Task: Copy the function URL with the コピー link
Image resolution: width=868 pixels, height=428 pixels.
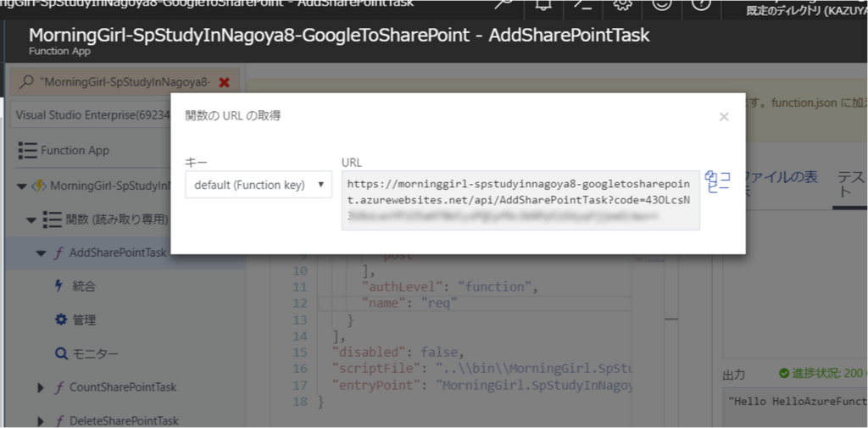Action: 717,181
